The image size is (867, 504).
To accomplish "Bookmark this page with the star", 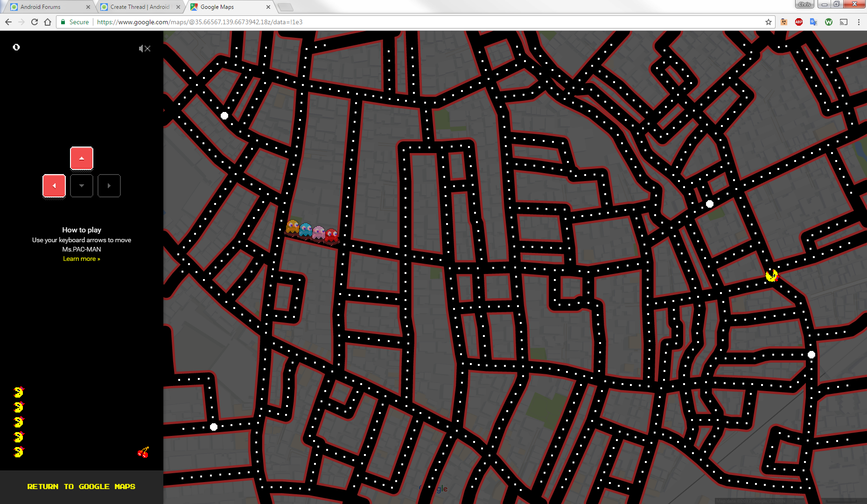I will [768, 22].
